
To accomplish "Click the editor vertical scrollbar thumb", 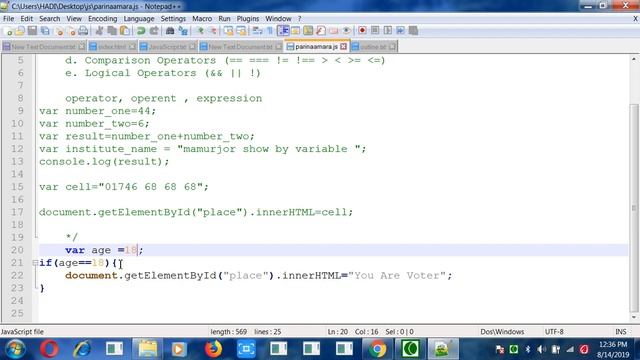I will (634, 207).
